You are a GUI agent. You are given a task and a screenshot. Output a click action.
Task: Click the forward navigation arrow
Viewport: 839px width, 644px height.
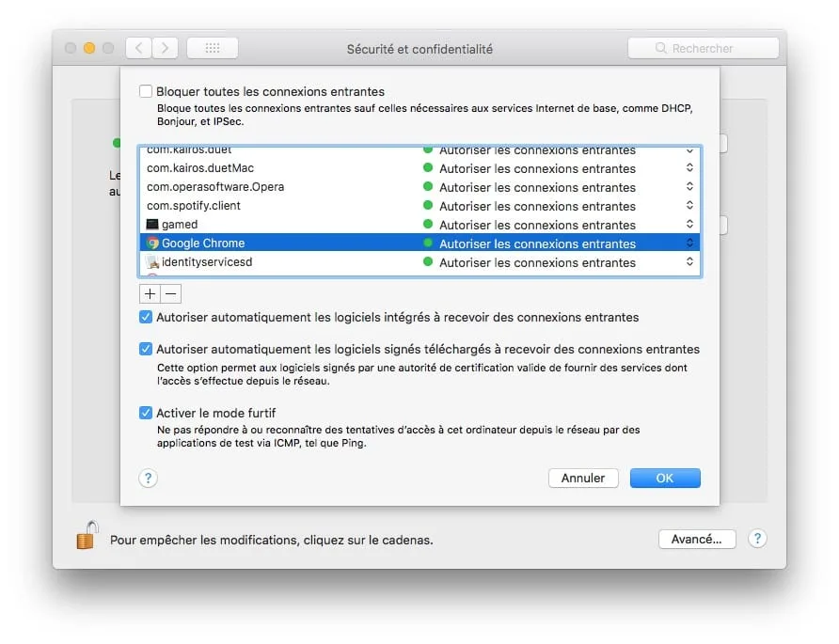point(165,48)
